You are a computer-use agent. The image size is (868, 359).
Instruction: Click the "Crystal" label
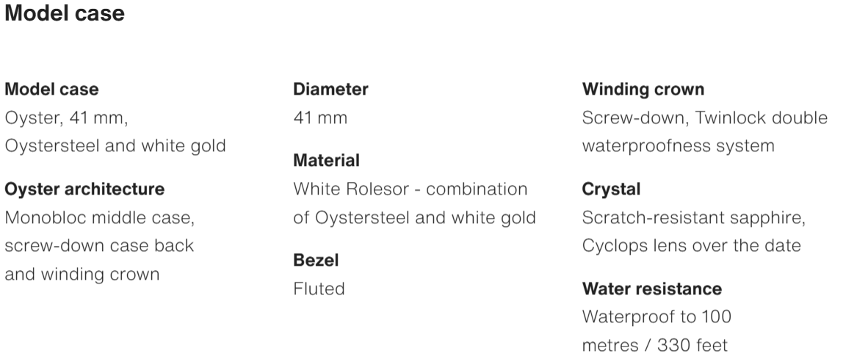point(611,189)
